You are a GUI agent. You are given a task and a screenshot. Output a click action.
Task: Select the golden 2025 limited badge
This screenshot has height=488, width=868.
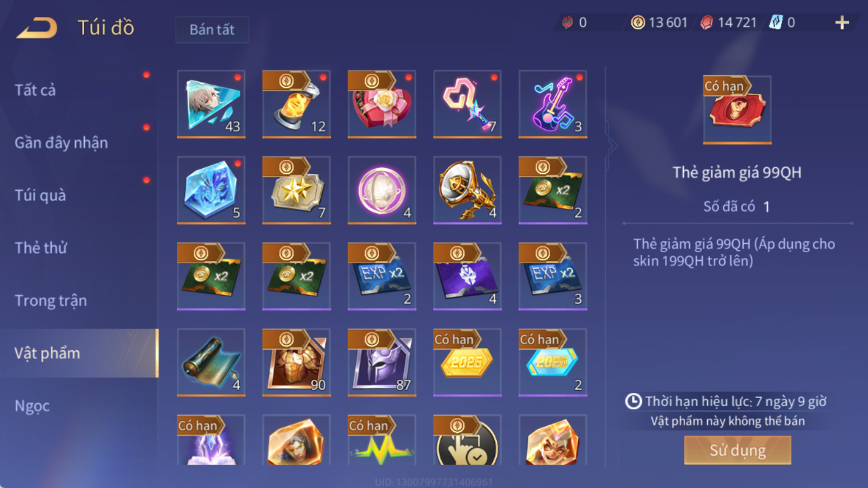467,362
